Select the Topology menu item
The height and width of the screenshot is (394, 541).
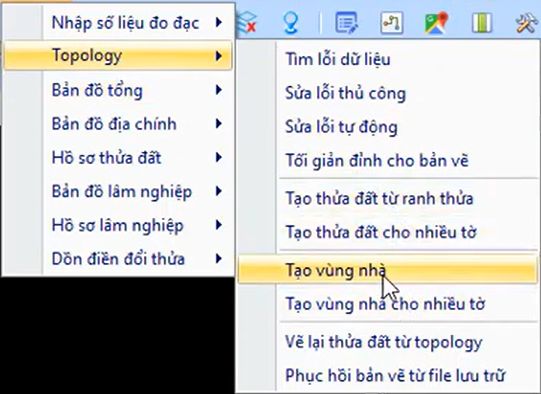[118, 56]
